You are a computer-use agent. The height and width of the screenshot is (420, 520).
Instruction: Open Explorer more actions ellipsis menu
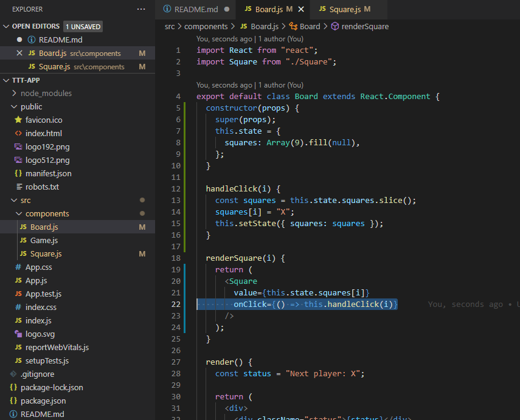coord(141,9)
